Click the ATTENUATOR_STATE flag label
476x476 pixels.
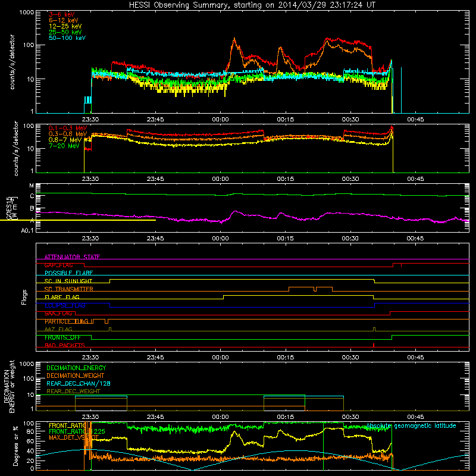(72, 257)
